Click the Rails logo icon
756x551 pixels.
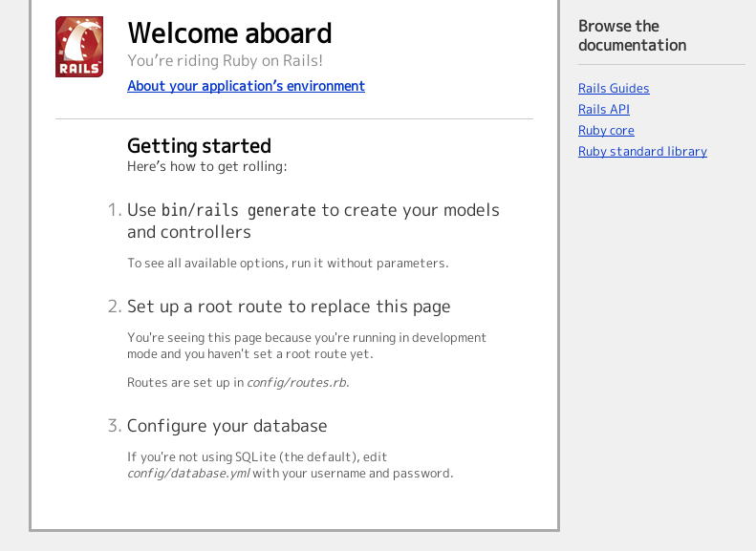point(79,47)
